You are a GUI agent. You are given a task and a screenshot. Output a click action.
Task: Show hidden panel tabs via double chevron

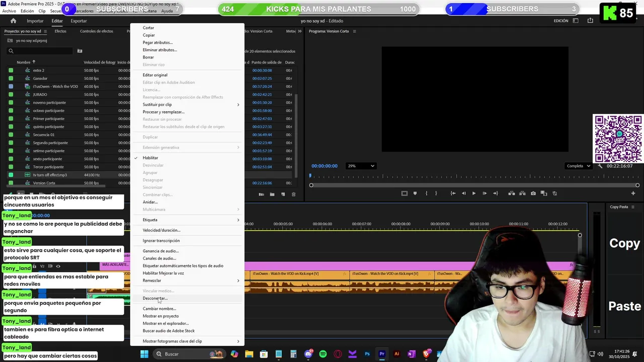point(300,31)
